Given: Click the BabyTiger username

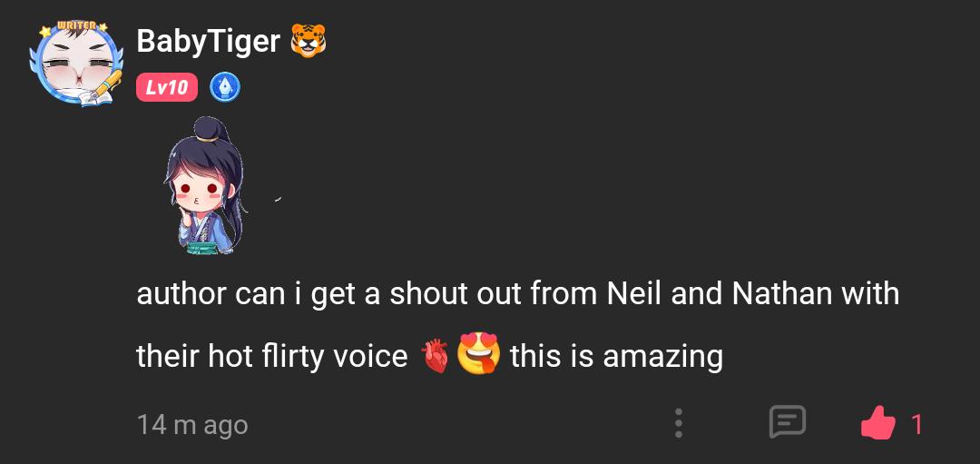Looking at the screenshot, I should point(208,41).
